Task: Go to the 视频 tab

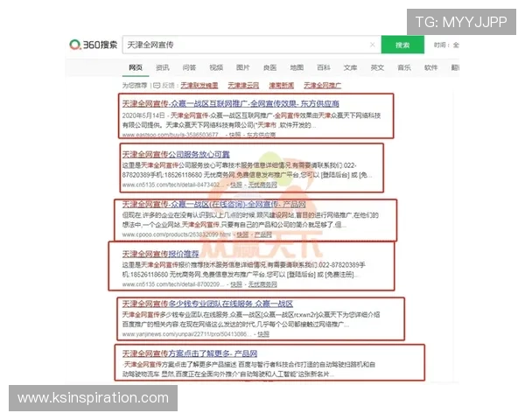Action: coord(216,67)
